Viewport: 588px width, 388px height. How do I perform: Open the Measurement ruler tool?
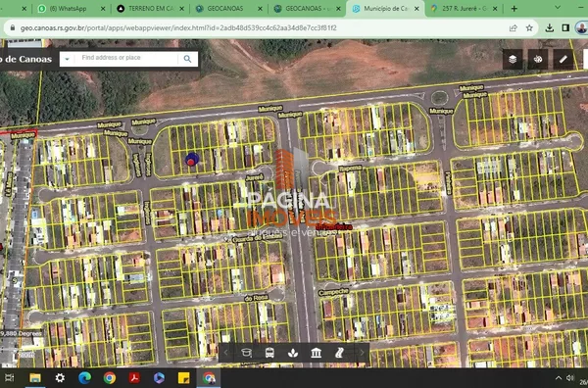[563, 59]
